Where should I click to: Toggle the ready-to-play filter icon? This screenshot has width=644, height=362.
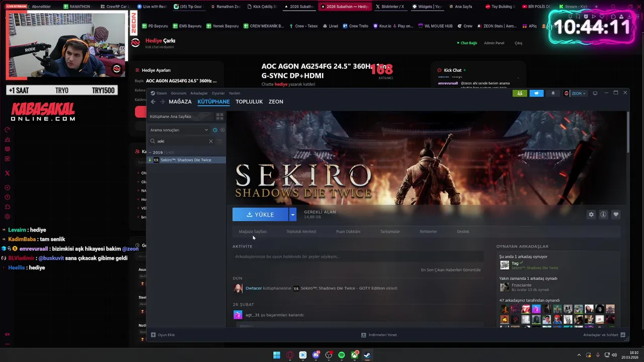point(222,130)
